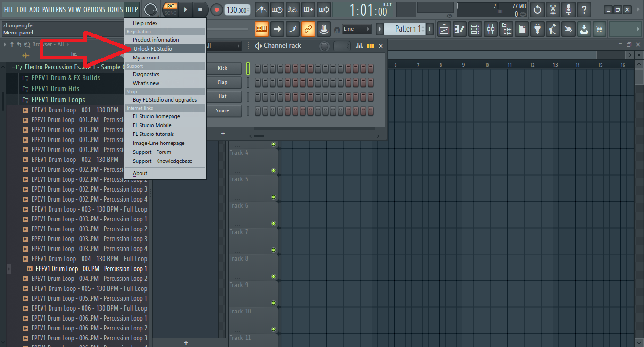Click the Play button
Image resolution: width=644 pixels, height=347 pixels.
[185, 9]
